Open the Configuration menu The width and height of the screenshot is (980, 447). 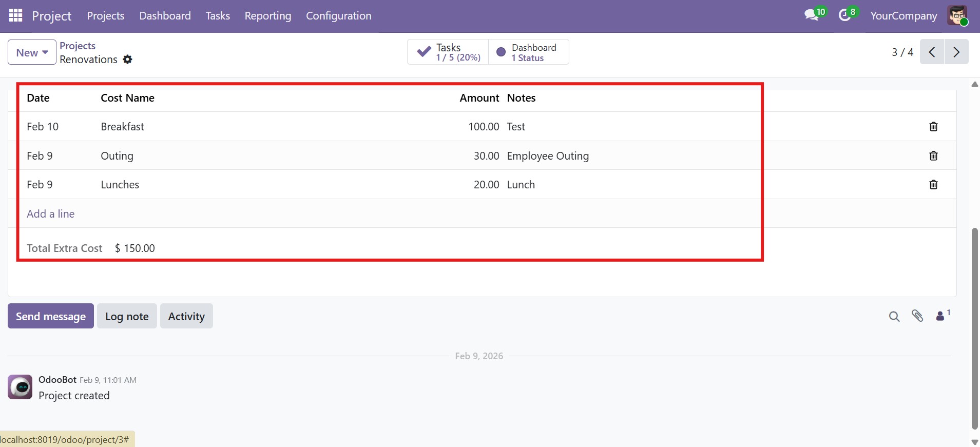[x=338, y=16]
